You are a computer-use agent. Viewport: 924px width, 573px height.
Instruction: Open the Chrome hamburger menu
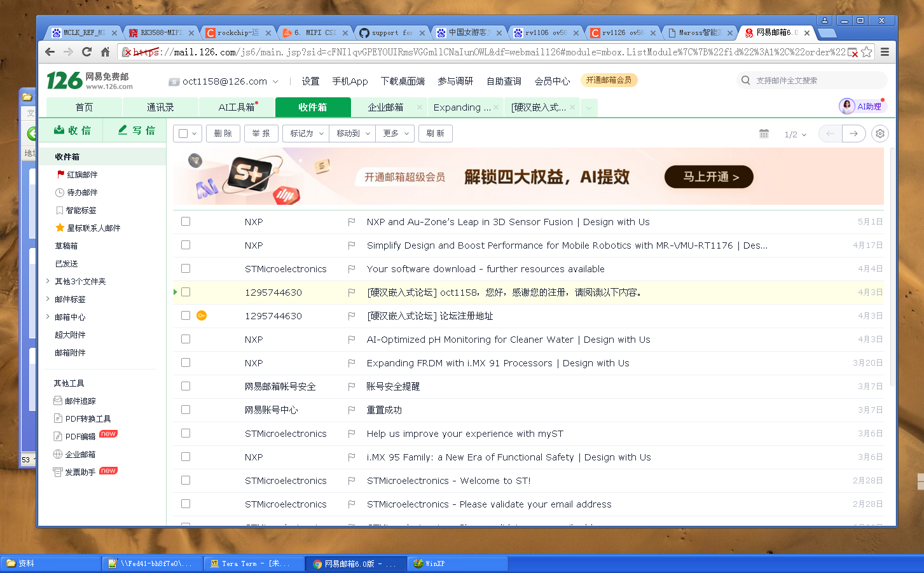(885, 52)
